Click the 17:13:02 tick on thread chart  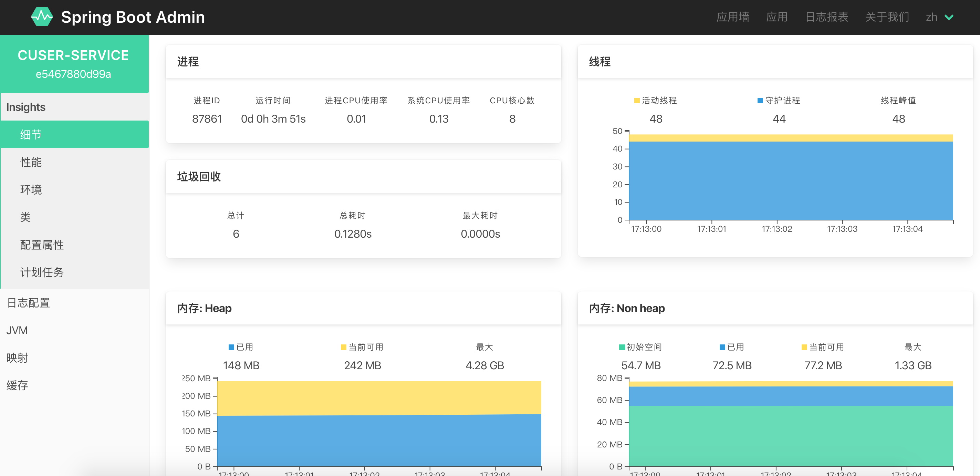coord(776,229)
